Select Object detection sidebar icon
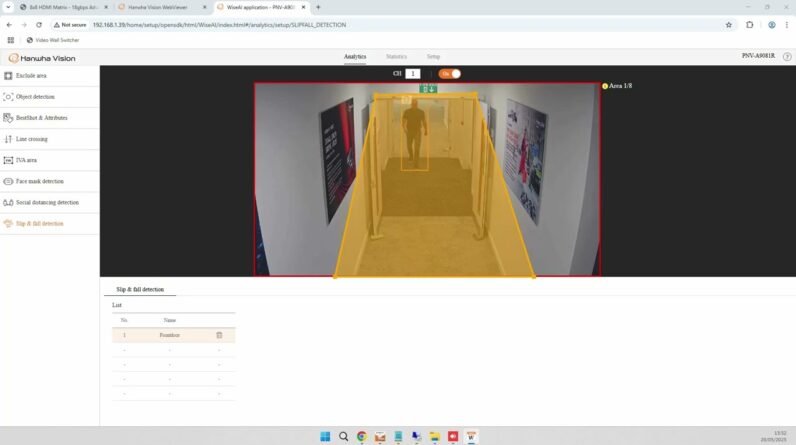796x445 pixels. pyautogui.click(x=8, y=96)
